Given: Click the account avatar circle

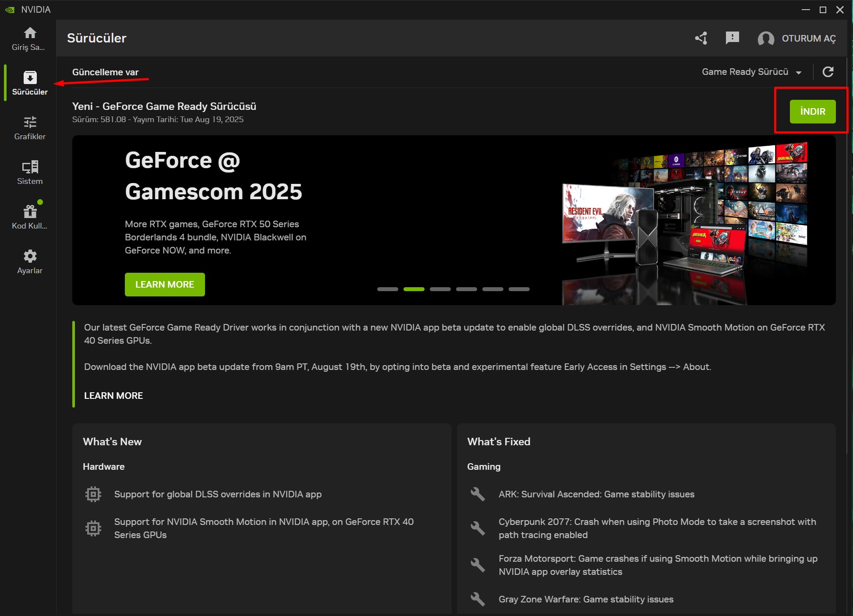Looking at the screenshot, I should click(x=766, y=39).
